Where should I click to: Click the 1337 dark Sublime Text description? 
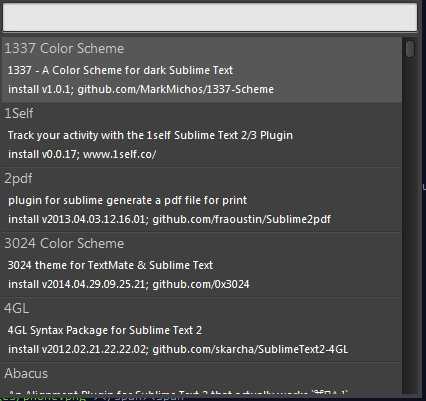[120, 70]
